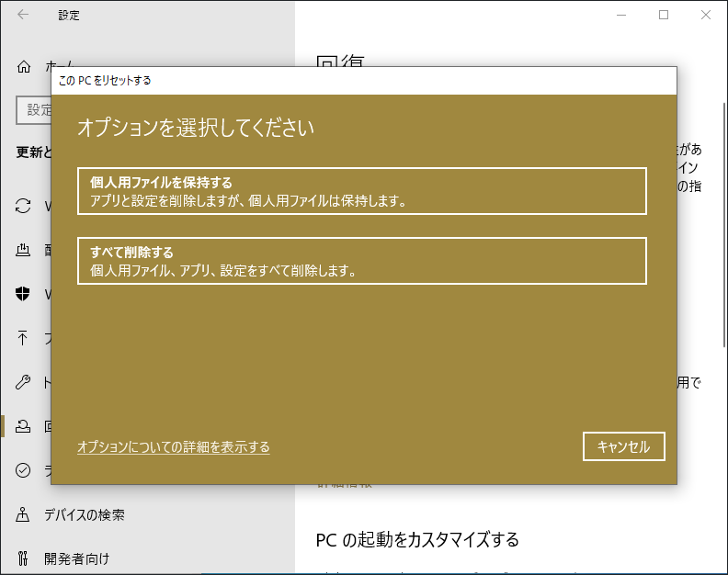The width and height of the screenshot is (728, 575).
Task: Select the delivery optimization icon in sidebar
Action: point(23,250)
